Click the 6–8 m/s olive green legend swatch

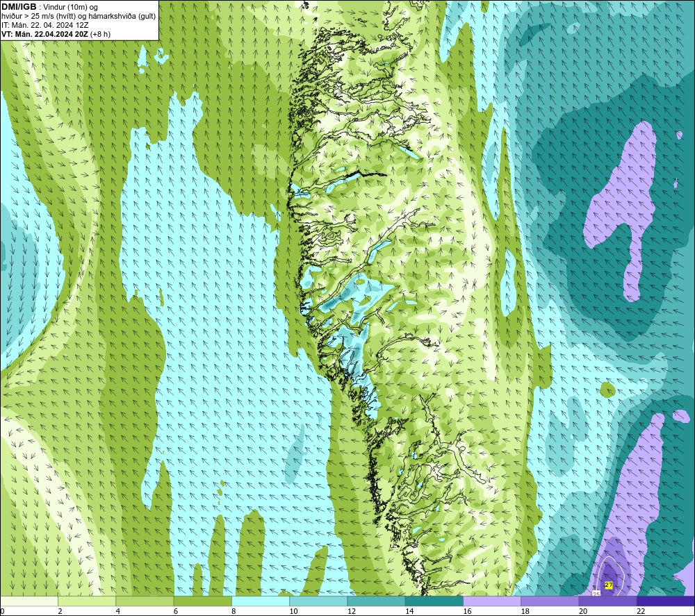pyautogui.click(x=202, y=601)
